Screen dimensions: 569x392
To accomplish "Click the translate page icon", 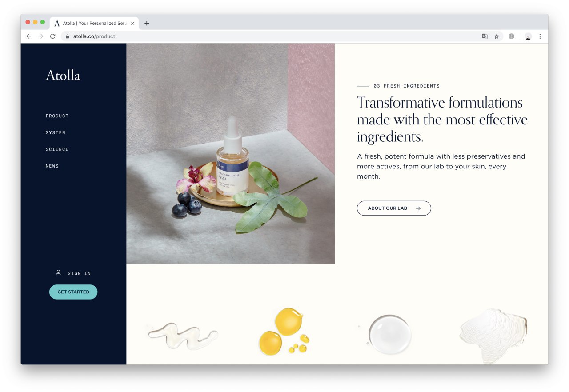I will coord(485,36).
